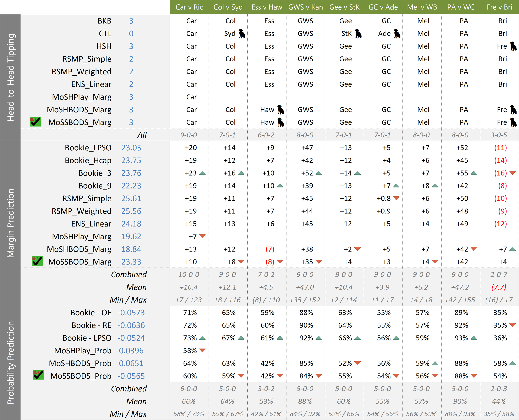Select the Mel v WB column header
The width and height of the screenshot is (519, 420).
coord(422,7)
